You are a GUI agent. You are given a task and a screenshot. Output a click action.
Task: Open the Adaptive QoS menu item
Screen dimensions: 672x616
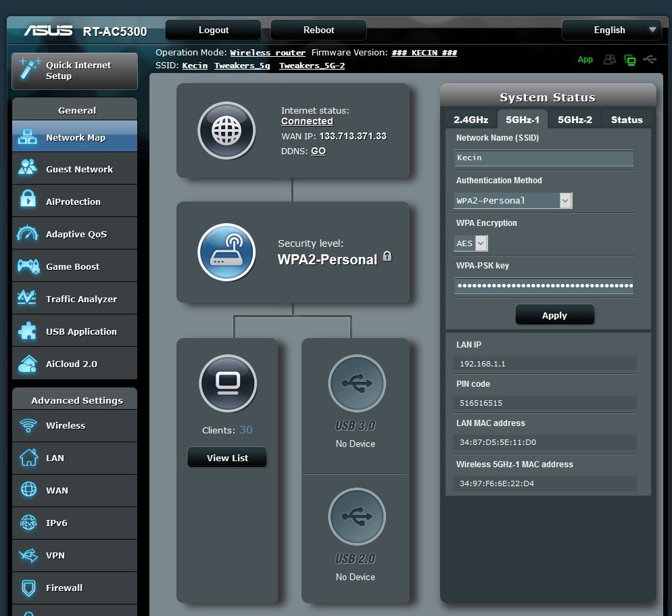74,234
